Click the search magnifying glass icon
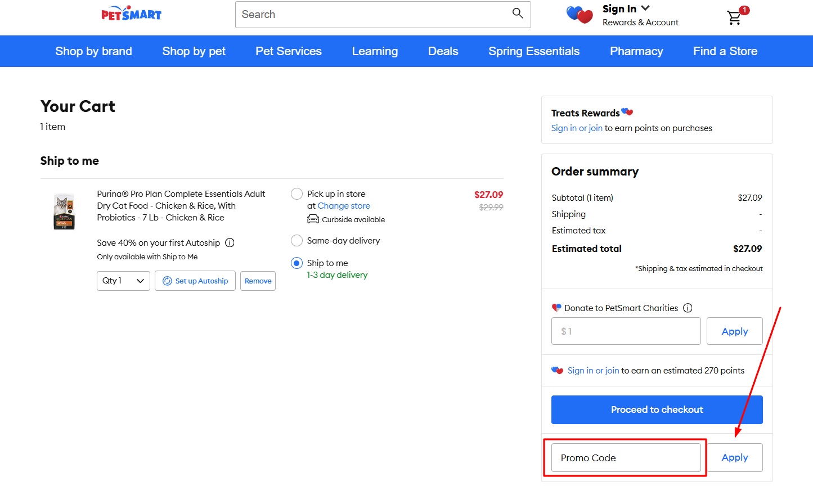This screenshot has width=813, height=504. pyautogui.click(x=517, y=13)
